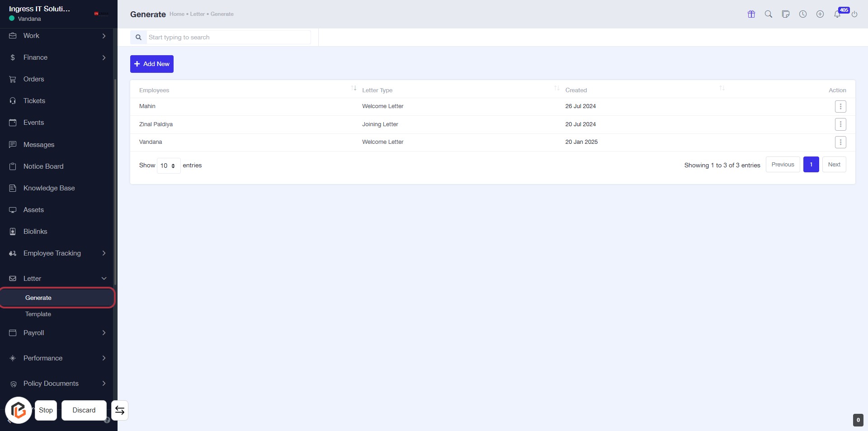Focus the Start typing to search field
The height and width of the screenshot is (431, 868).
pos(228,38)
